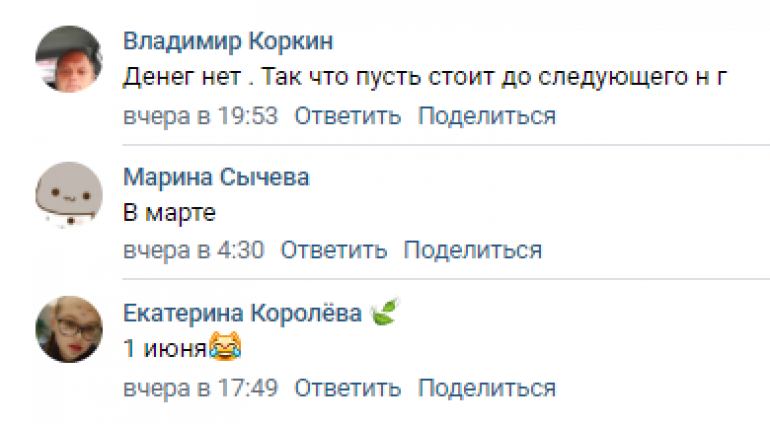The width and height of the screenshot is (770, 424).
Task: Click the comment text "1 июня"
Action: pyautogui.click(x=164, y=349)
